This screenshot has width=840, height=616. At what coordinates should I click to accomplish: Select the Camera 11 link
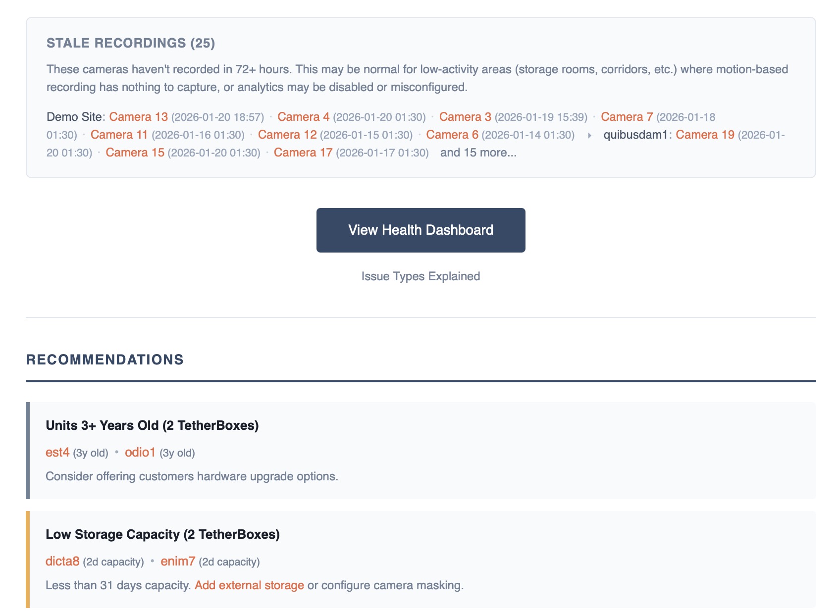119,135
